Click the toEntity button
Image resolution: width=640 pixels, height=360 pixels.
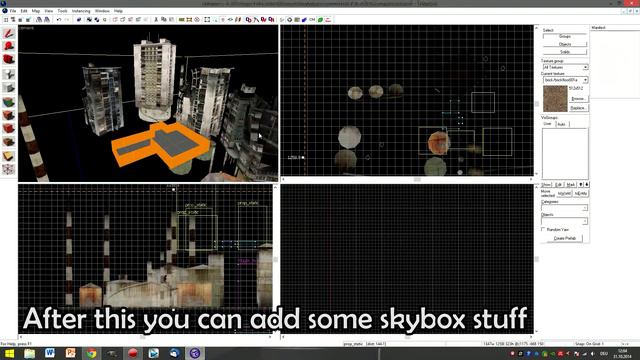click(x=581, y=193)
